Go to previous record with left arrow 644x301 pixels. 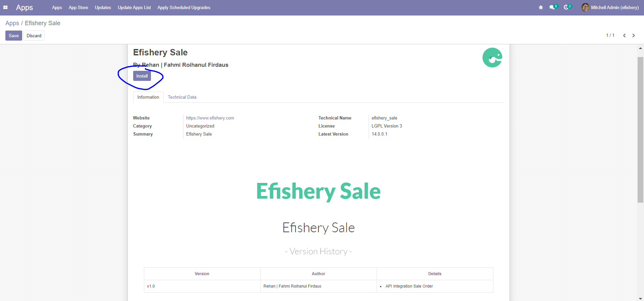click(624, 35)
